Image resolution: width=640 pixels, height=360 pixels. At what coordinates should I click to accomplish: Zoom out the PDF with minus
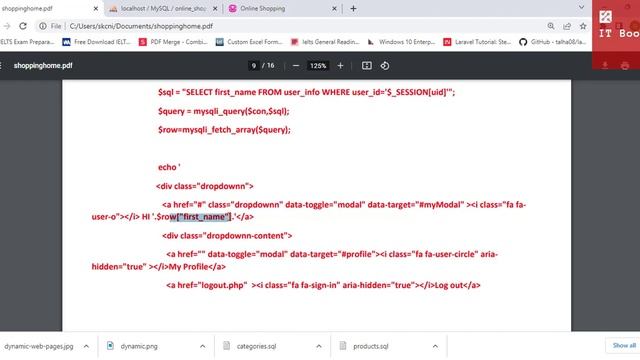coord(296,65)
